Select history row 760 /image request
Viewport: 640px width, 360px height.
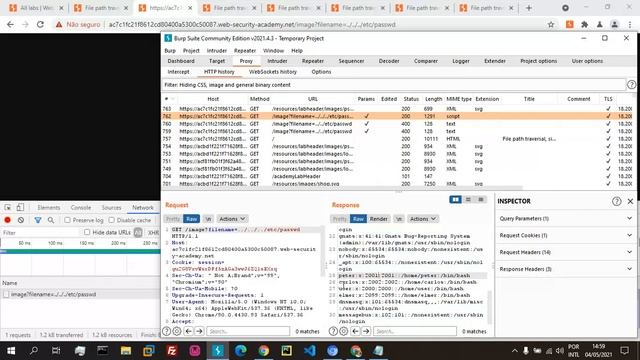click(398, 124)
